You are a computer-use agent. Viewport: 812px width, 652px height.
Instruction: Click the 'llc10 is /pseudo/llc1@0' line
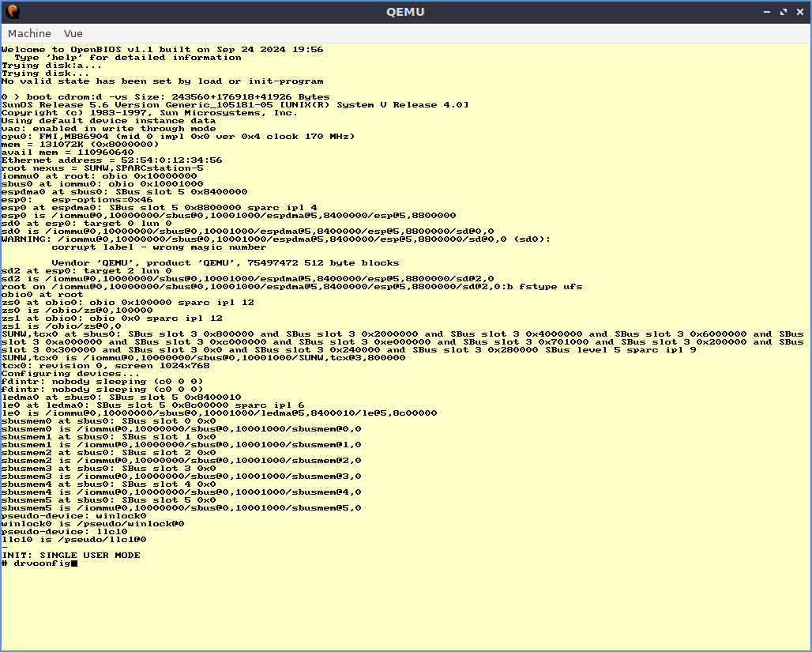(x=74, y=540)
